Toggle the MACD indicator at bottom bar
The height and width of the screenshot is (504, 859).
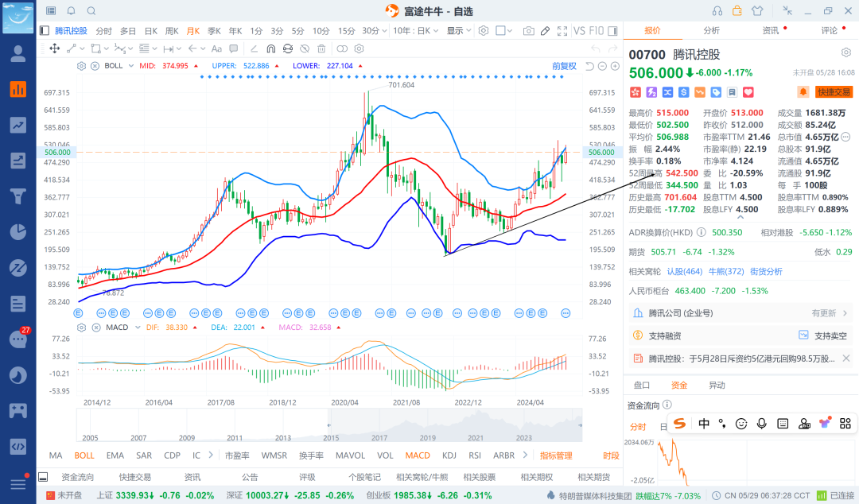pyautogui.click(x=417, y=456)
